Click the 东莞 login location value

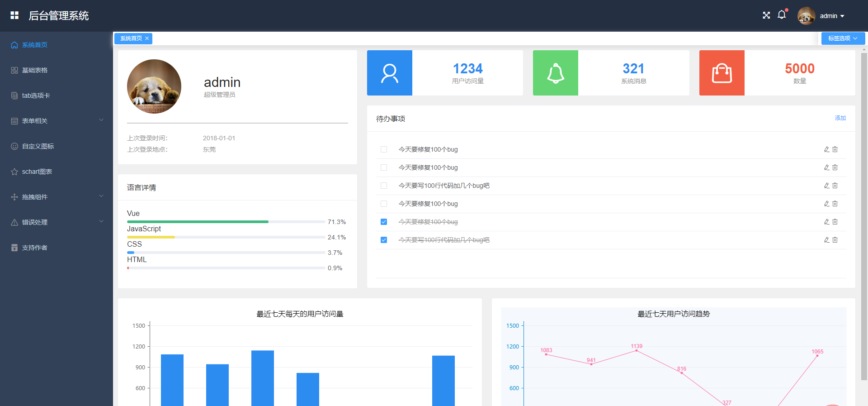coord(209,149)
